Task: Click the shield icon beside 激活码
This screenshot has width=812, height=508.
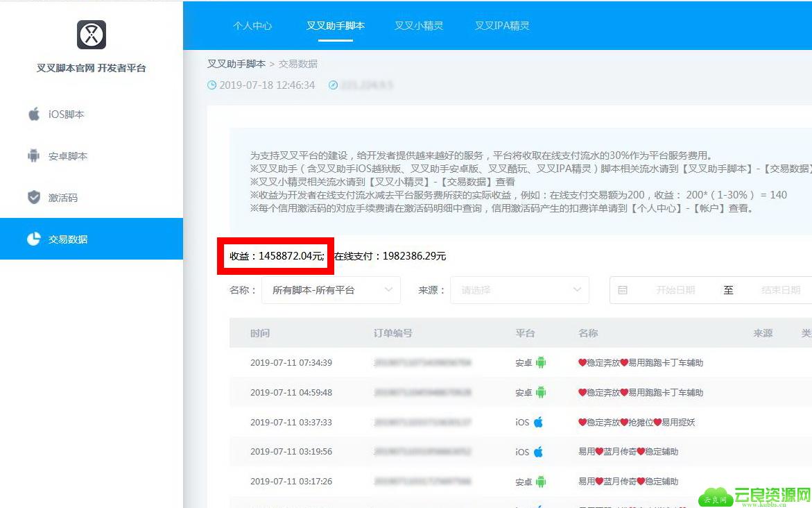Action: (x=34, y=197)
